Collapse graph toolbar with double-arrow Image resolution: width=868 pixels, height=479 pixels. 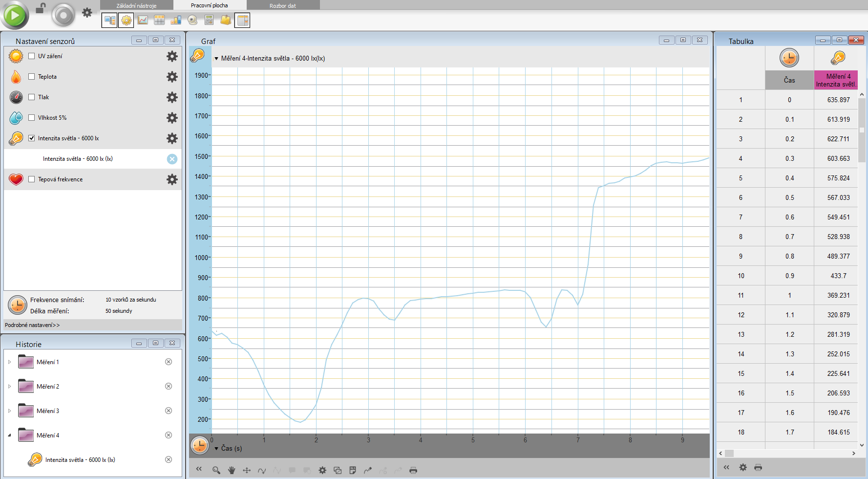[199, 469]
